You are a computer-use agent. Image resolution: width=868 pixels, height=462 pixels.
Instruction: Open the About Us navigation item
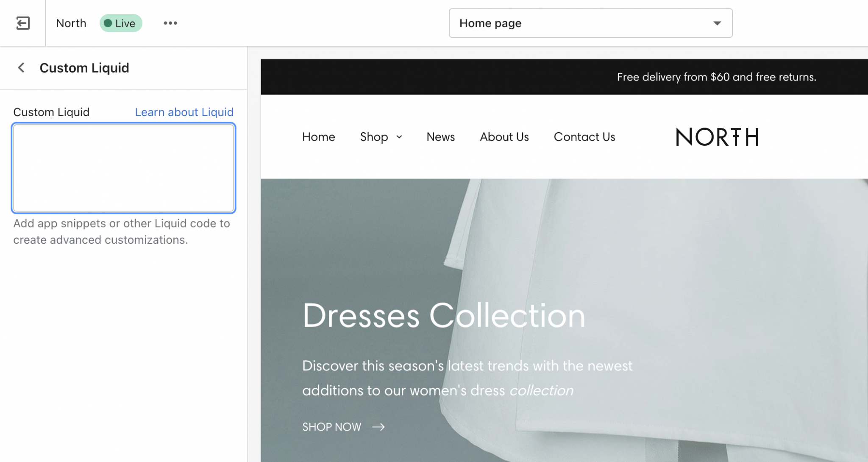(x=504, y=136)
